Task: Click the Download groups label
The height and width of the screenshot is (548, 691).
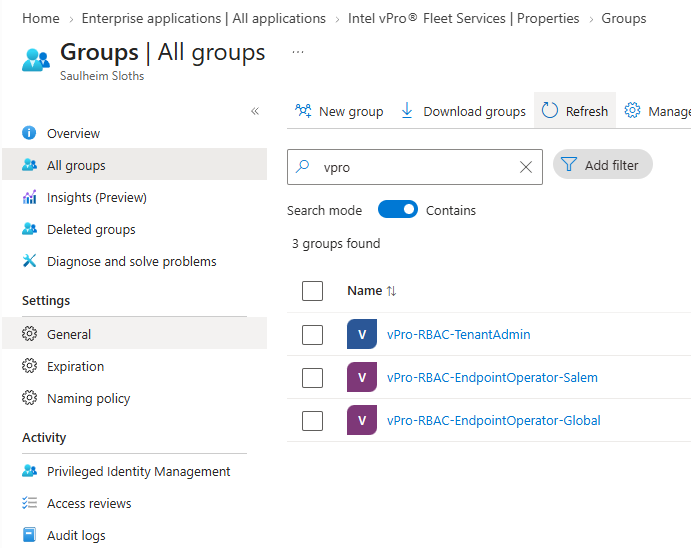Action: [474, 111]
